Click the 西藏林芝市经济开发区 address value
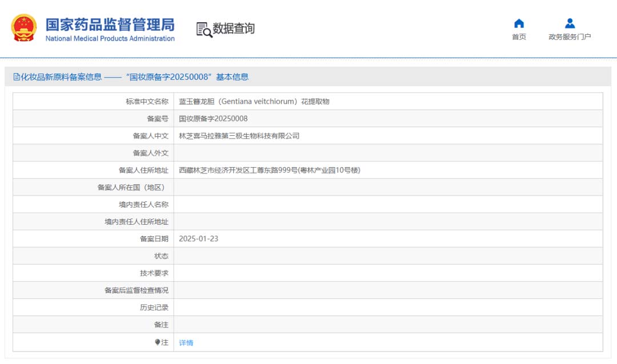Screen dimensions: 617x364 270,170
